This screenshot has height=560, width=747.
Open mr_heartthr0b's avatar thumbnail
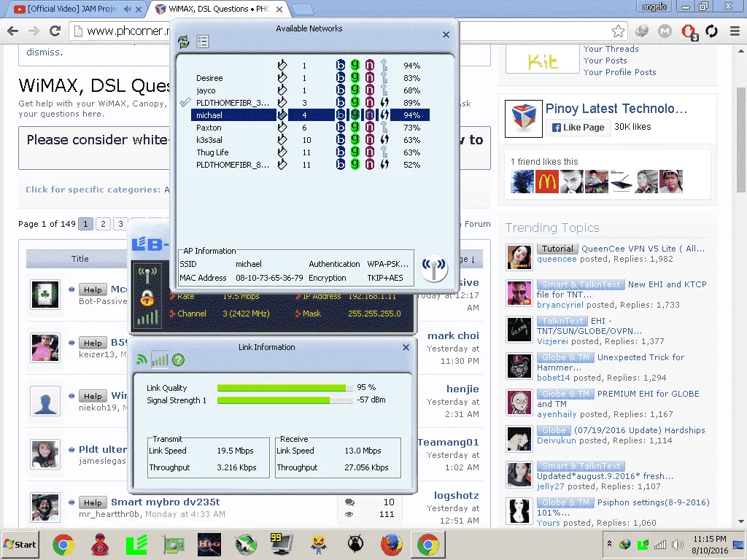tap(45, 507)
